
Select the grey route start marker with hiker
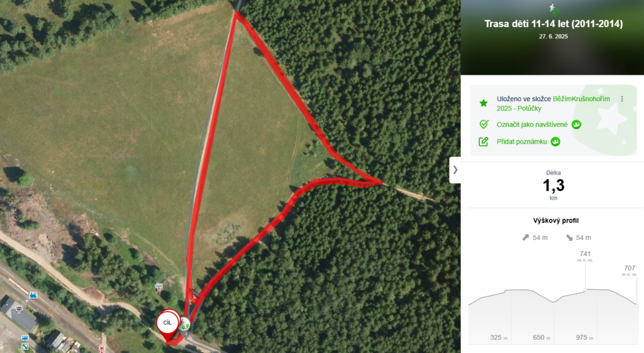click(185, 325)
